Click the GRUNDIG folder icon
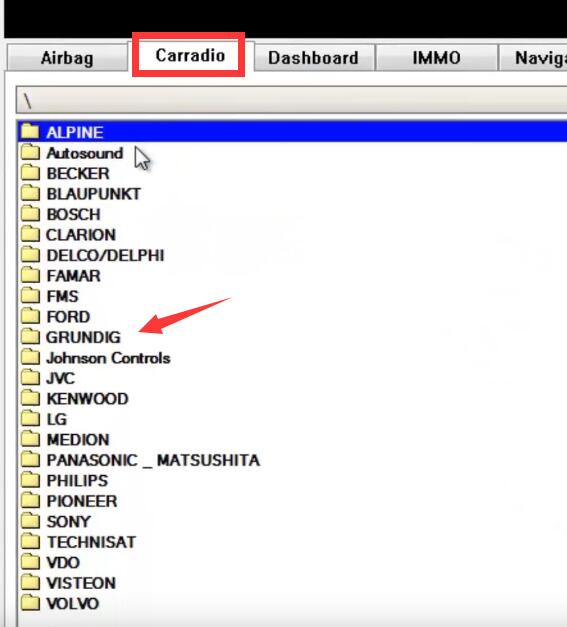Screen dimensions: 567x627 click(30, 337)
